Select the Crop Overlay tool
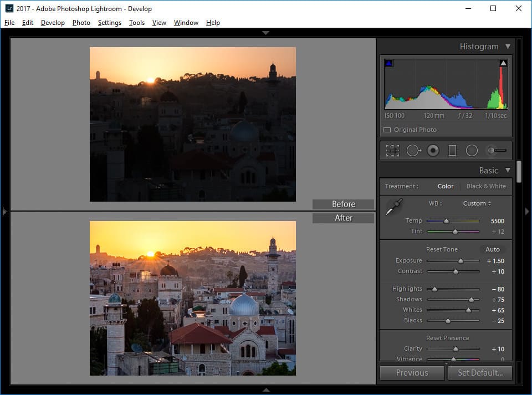 [x=393, y=151]
